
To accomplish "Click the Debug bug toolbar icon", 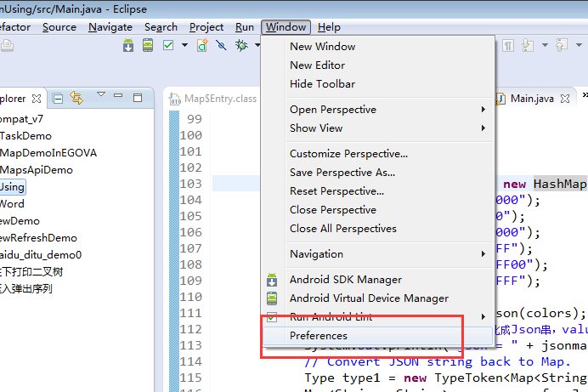I will coord(241,45).
